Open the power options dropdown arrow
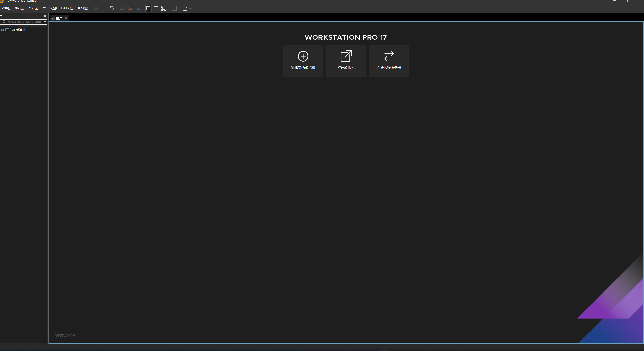 point(102,8)
